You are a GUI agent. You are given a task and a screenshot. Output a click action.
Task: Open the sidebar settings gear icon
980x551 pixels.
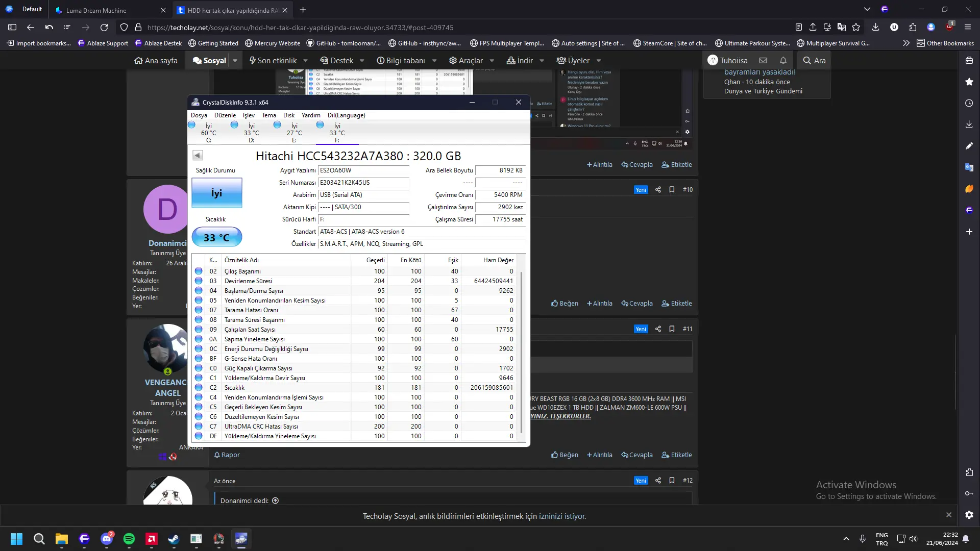[969, 515]
